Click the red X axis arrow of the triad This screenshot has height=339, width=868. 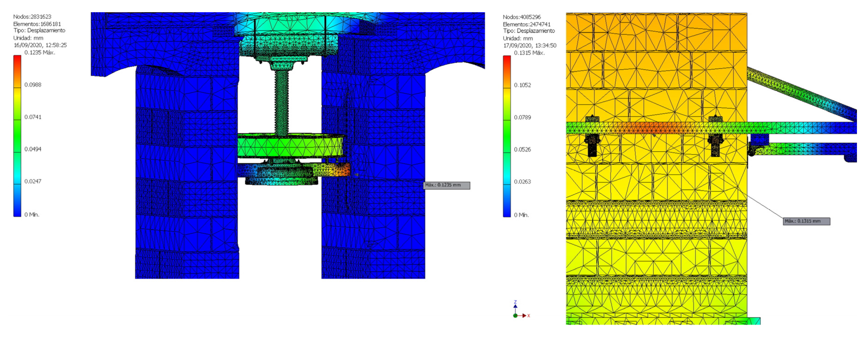(x=524, y=316)
